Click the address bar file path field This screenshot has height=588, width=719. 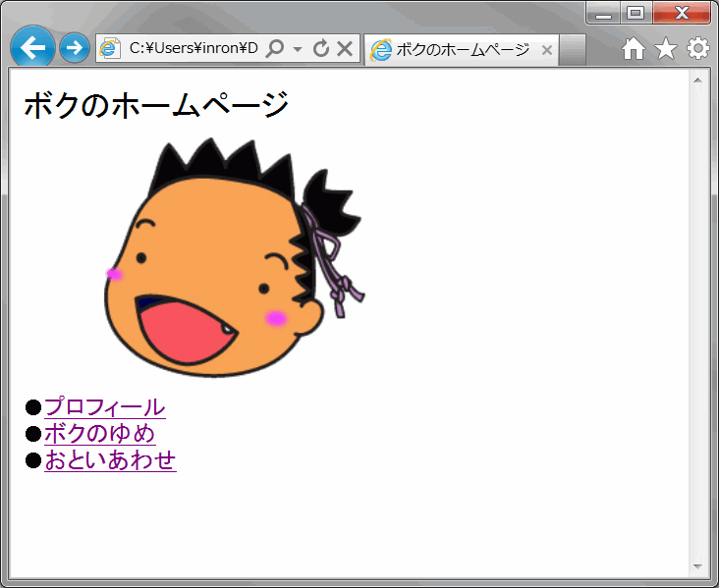193,49
